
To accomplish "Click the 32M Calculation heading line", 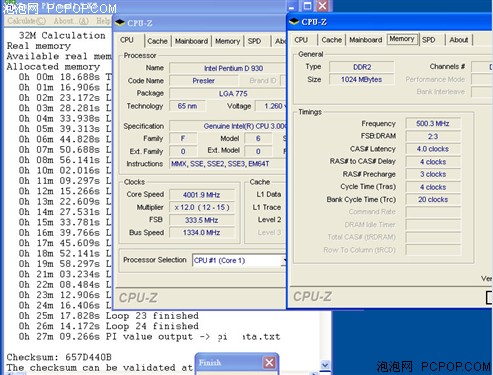I will 62,35.
